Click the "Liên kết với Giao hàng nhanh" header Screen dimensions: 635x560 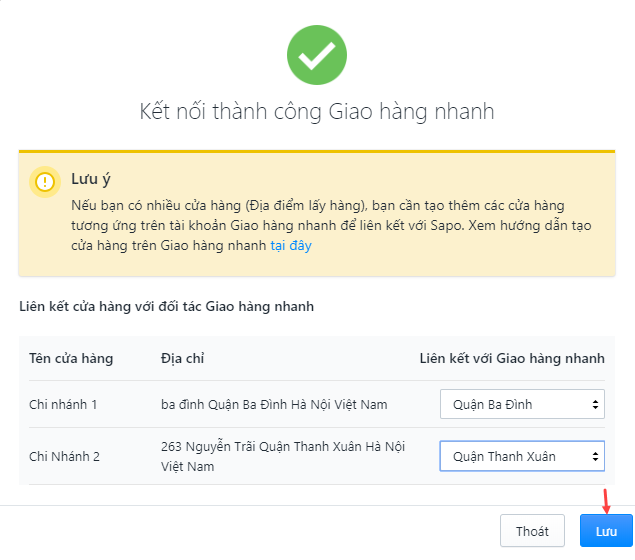(x=512, y=358)
